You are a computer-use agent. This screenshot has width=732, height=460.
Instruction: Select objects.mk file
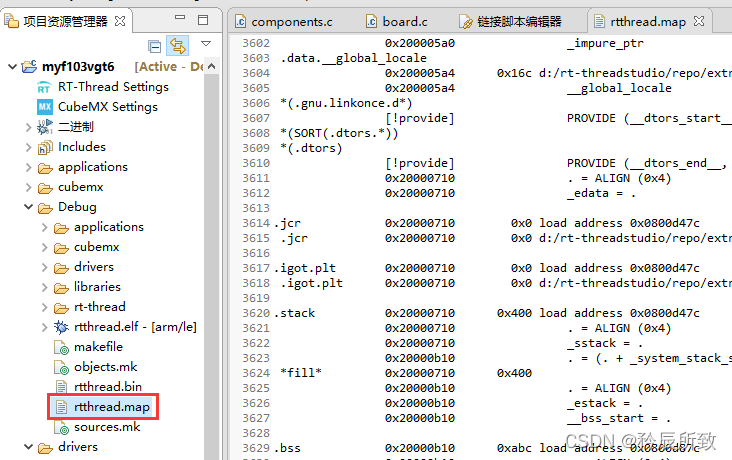point(106,367)
